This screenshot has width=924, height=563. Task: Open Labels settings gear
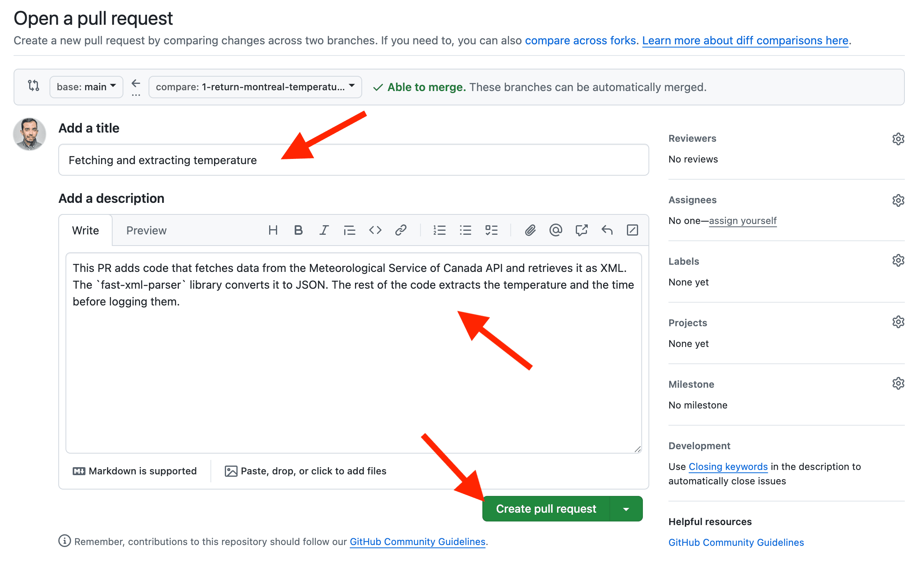pyautogui.click(x=898, y=260)
